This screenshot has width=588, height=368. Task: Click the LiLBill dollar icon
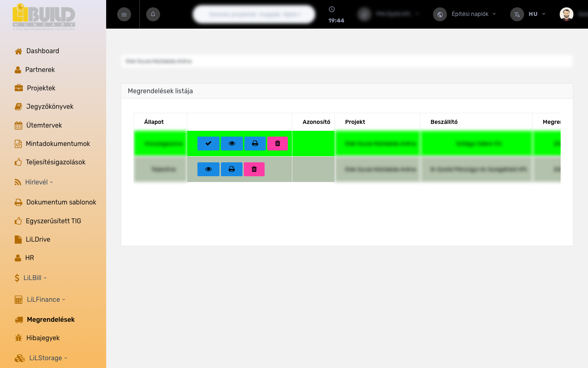tap(17, 278)
